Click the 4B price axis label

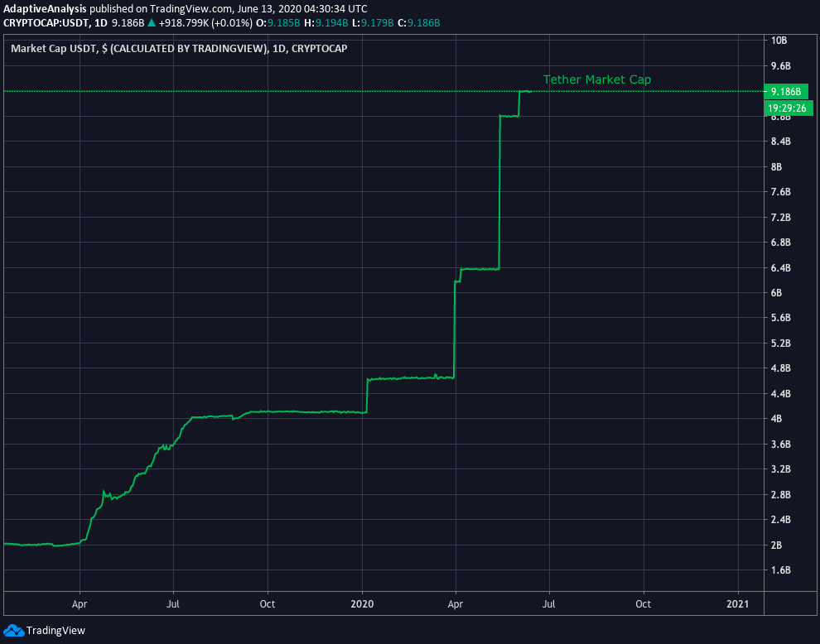[777, 419]
